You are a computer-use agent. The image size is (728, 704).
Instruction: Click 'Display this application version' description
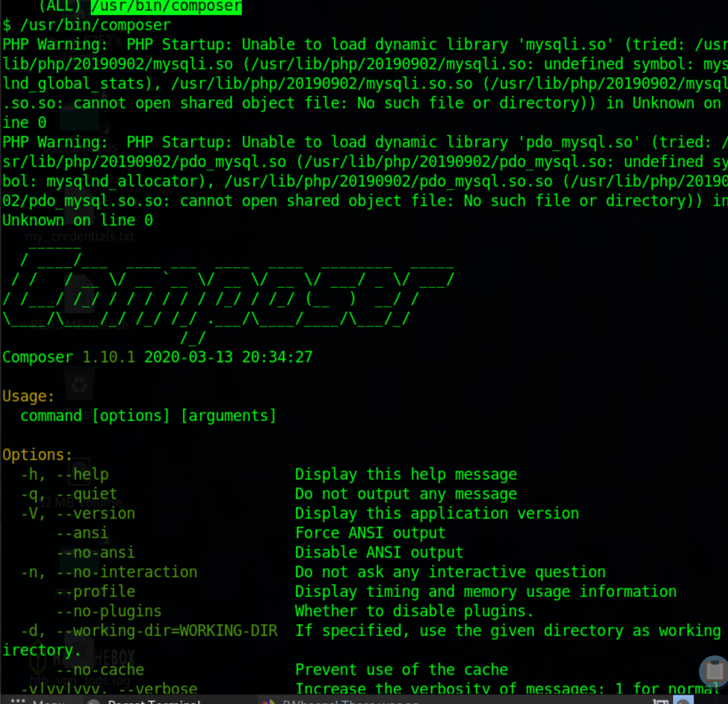[437, 513]
